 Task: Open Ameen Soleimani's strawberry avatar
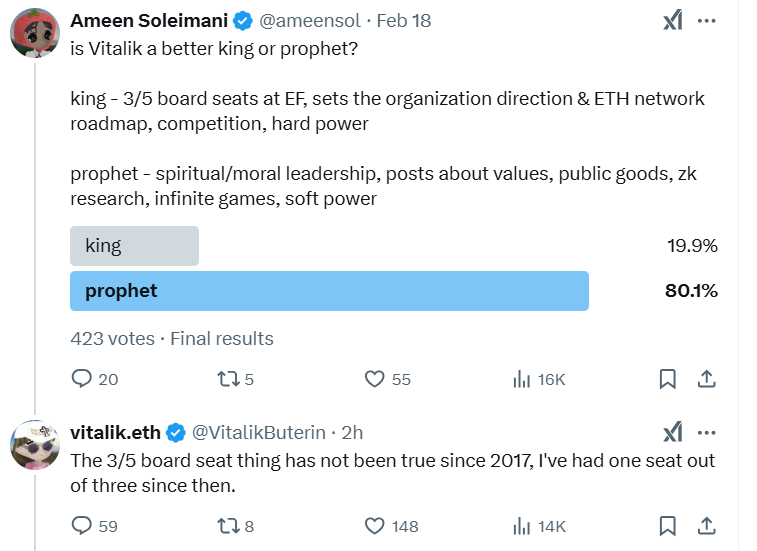click(35, 33)
